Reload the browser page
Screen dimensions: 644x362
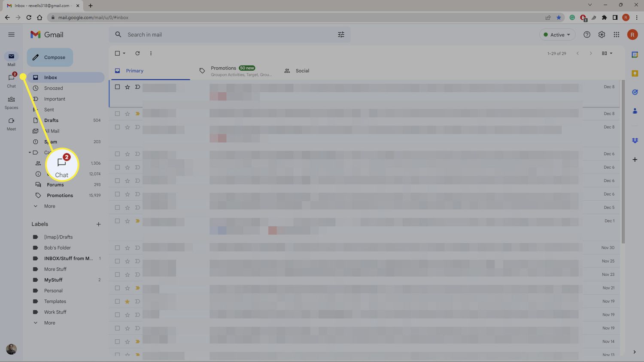[x=29, y=18]
